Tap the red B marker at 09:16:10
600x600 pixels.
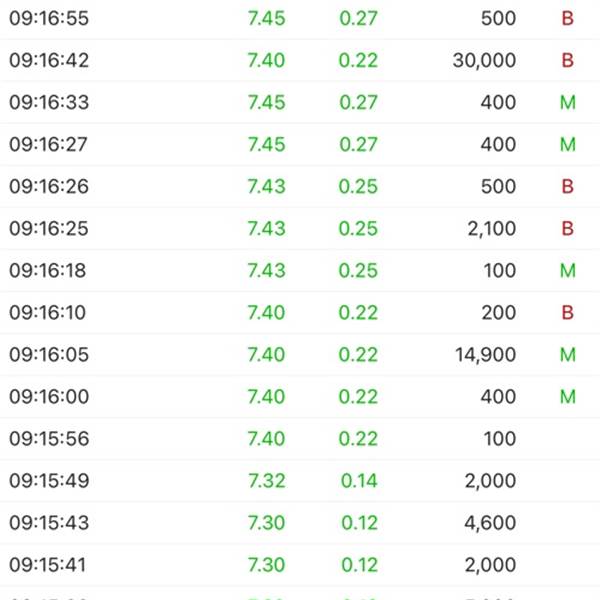tap(567, 313)
